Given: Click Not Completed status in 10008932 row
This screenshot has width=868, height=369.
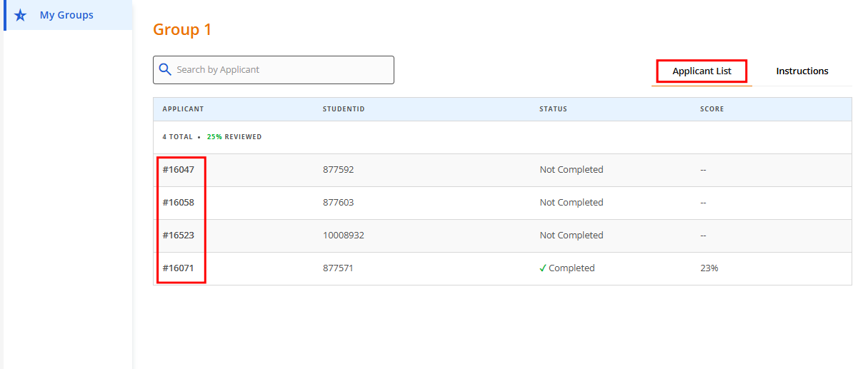Looking at the screenshot, I should click(571, 236).
